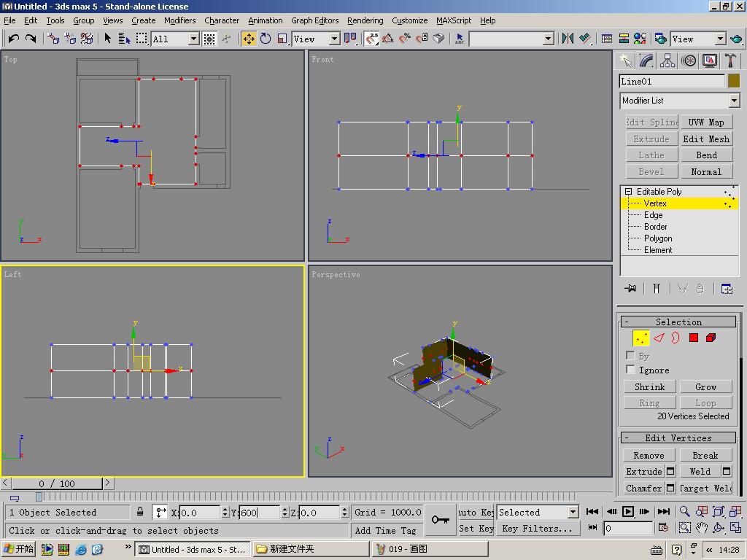The width and height of the screenshot is (747, 560).
Task: Choose the Select Object arrow tool
Action: [x=108, y=39]
